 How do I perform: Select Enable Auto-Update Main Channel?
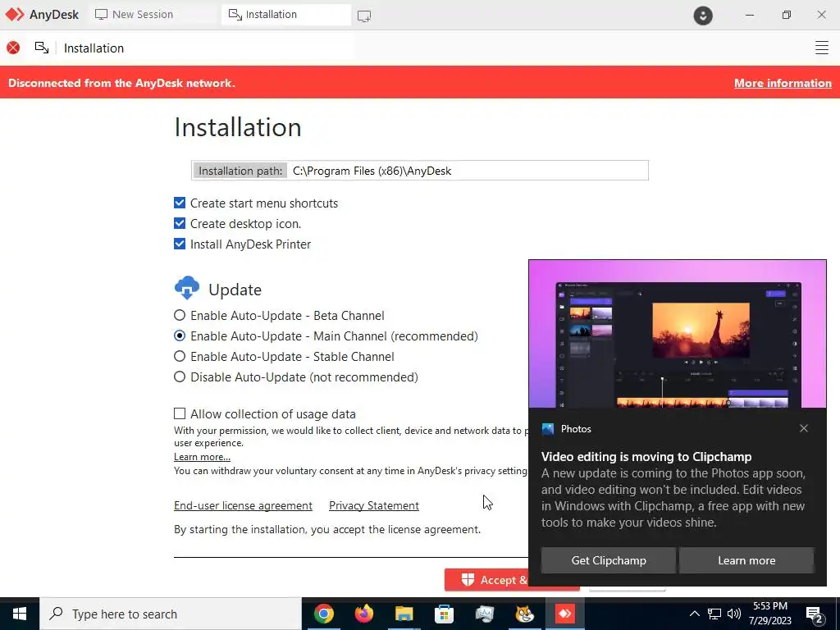pos(180,336)
